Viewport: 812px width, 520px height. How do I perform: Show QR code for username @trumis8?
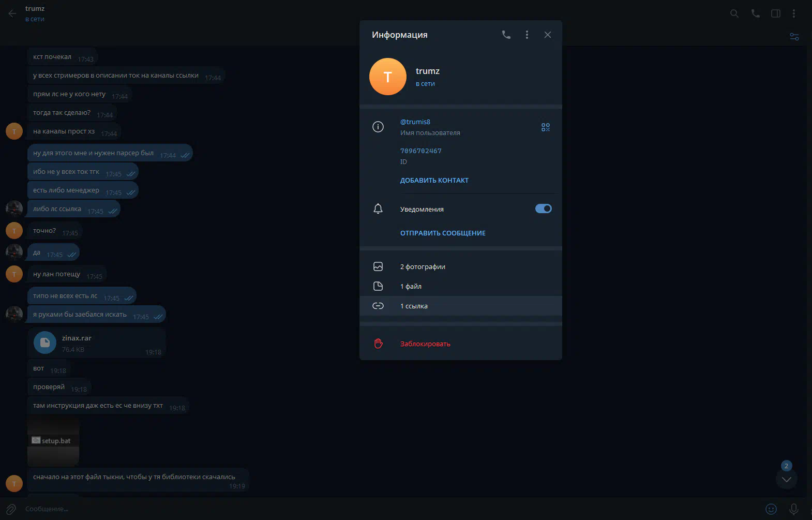(x=545, y=127)
